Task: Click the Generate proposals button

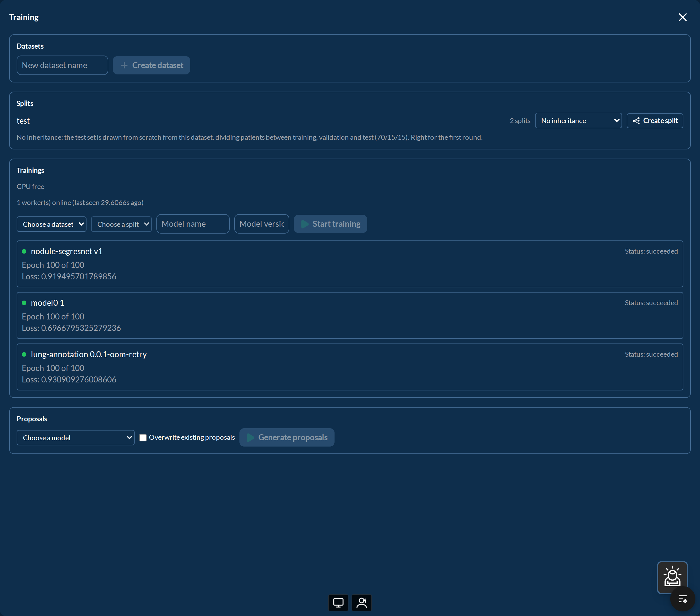Action: point(287,437)
